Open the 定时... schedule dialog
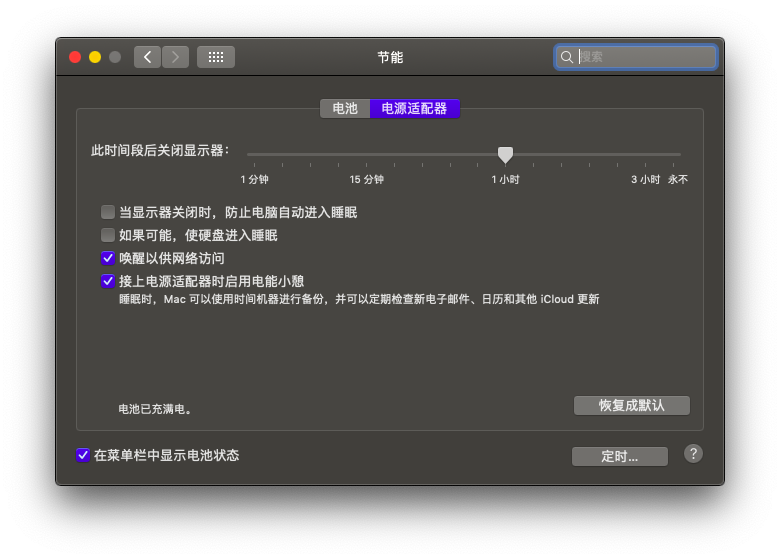Screen dimensions: 780x559 tap(620, 456)
